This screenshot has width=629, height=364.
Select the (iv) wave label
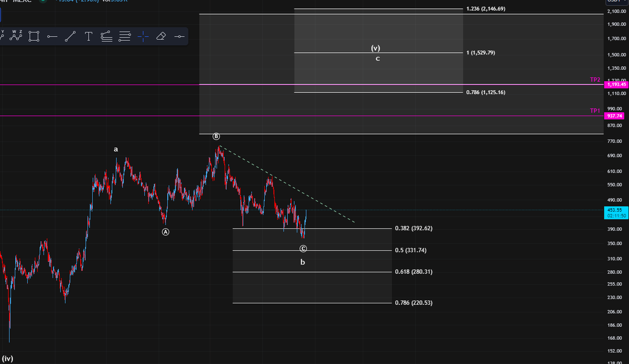pyautogui.click(x=8, y=359)
